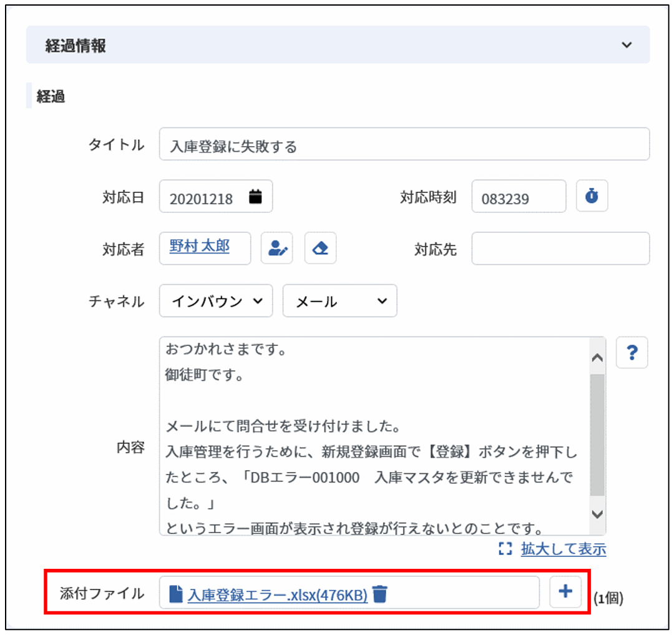Click the 対応時刻 field 083239
This screenshot has width=672, height=635.
(519, 197)
